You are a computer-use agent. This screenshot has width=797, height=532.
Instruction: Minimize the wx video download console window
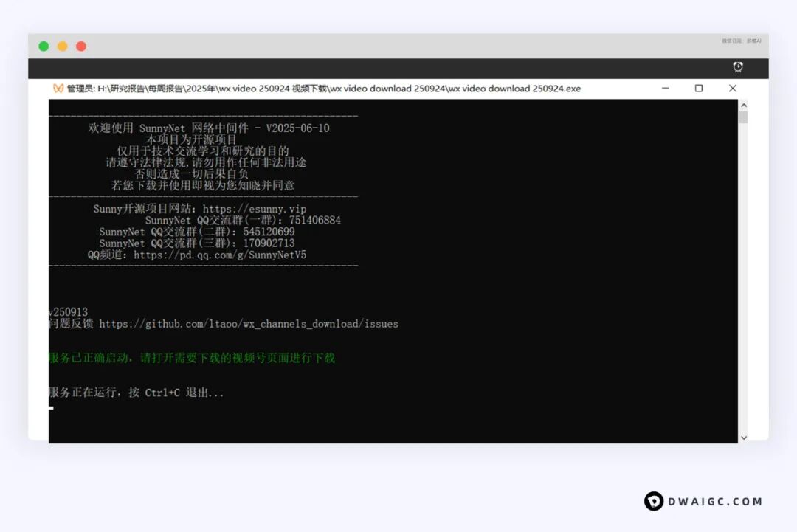pos(665,89)
